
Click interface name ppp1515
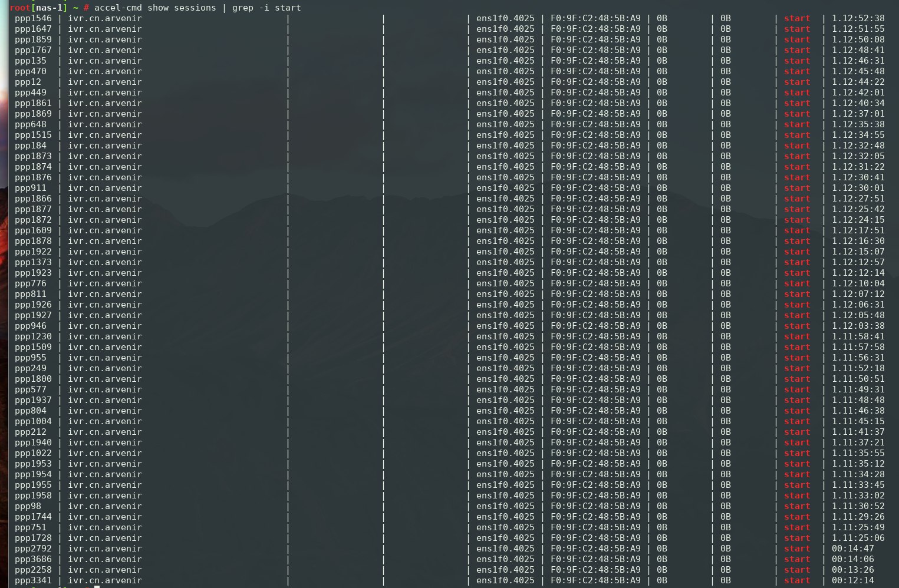(34, 135)
